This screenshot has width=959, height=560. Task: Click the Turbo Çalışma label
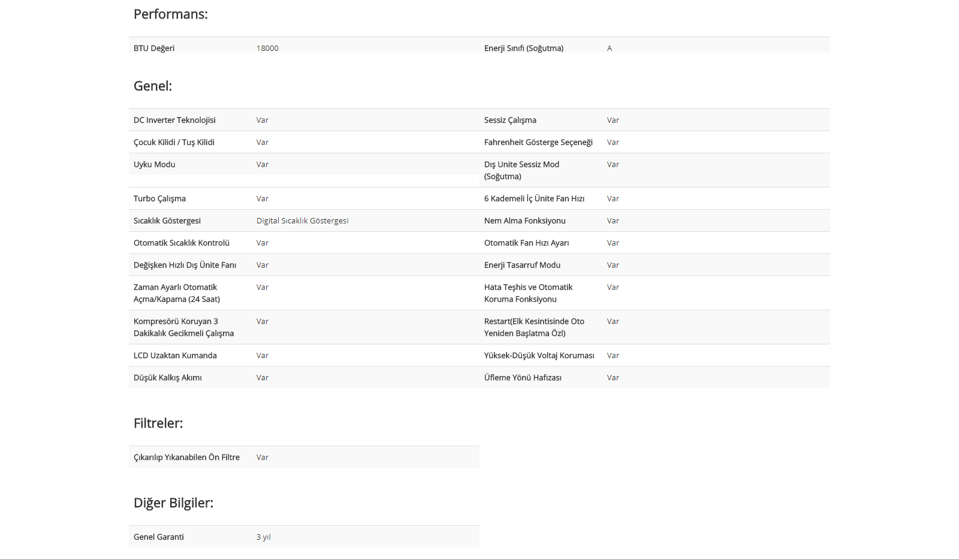(x=159, y=198)
